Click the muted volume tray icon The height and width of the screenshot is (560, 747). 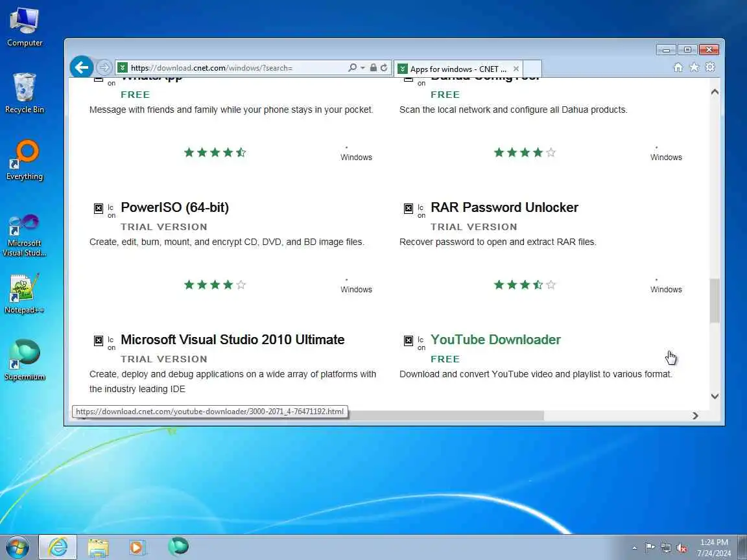point(682,548)
